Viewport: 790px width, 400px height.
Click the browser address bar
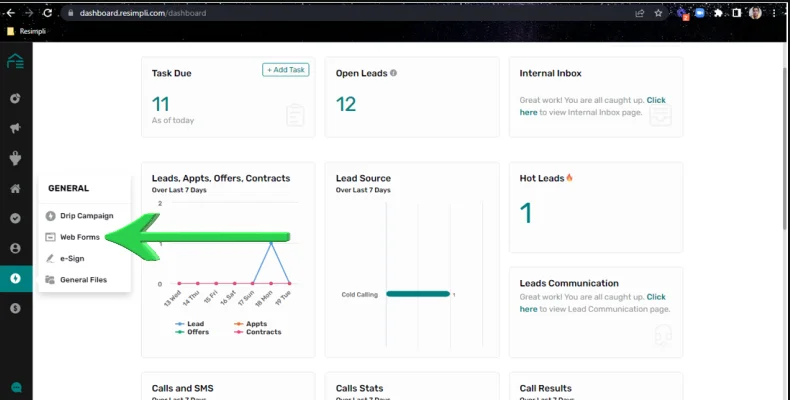point(348,13)
